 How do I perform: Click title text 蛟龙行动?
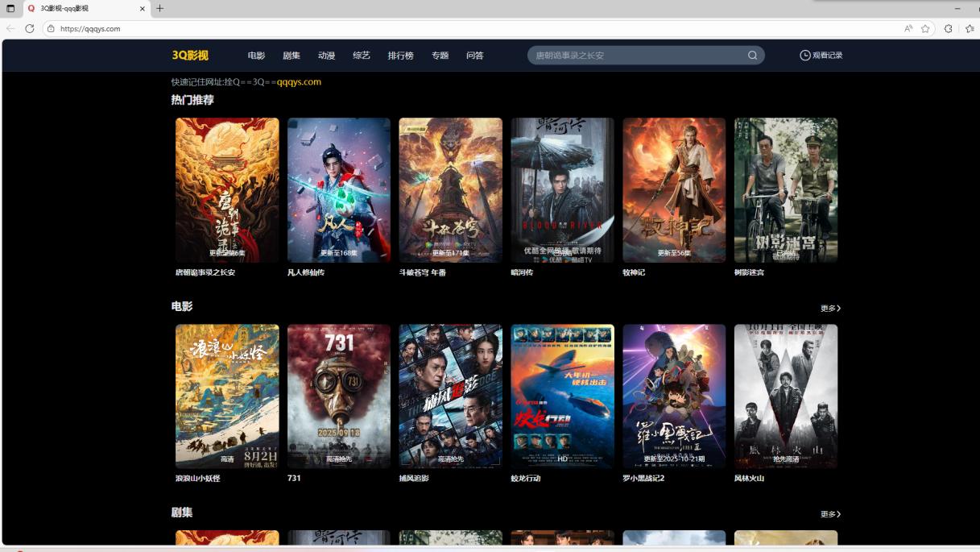point(526,479)
